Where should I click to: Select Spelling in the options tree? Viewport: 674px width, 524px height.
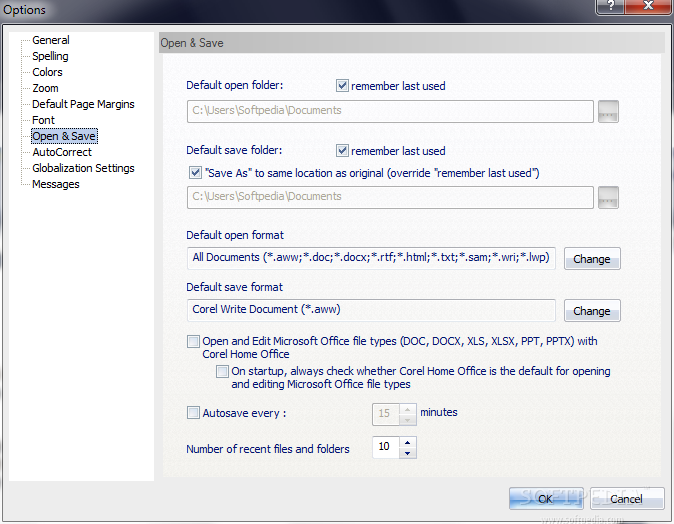coord(50,56)
